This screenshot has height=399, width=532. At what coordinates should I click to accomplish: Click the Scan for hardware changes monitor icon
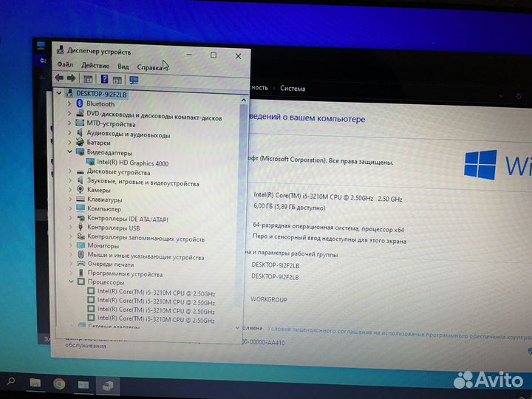point(134,81)
